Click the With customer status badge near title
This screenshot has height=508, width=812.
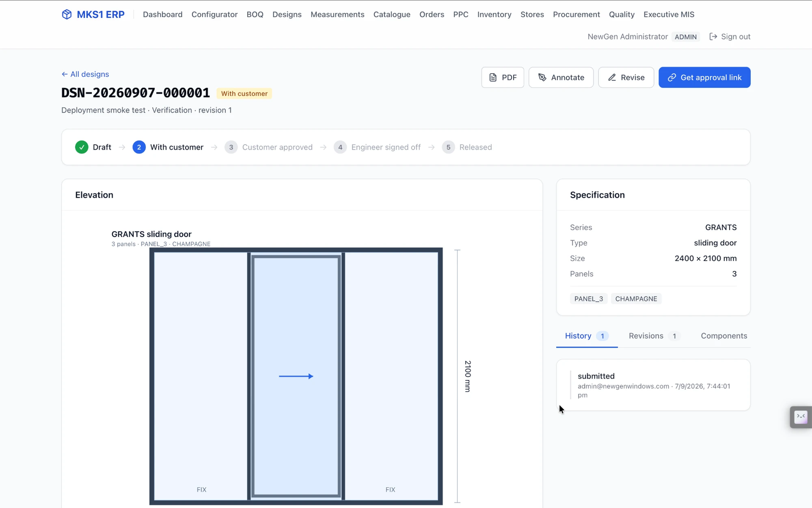pyautogui.click(x=244, y=93)
